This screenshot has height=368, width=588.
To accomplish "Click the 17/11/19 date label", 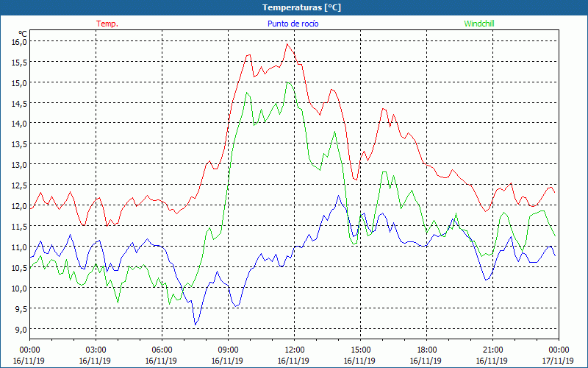I will click(559, 361).
